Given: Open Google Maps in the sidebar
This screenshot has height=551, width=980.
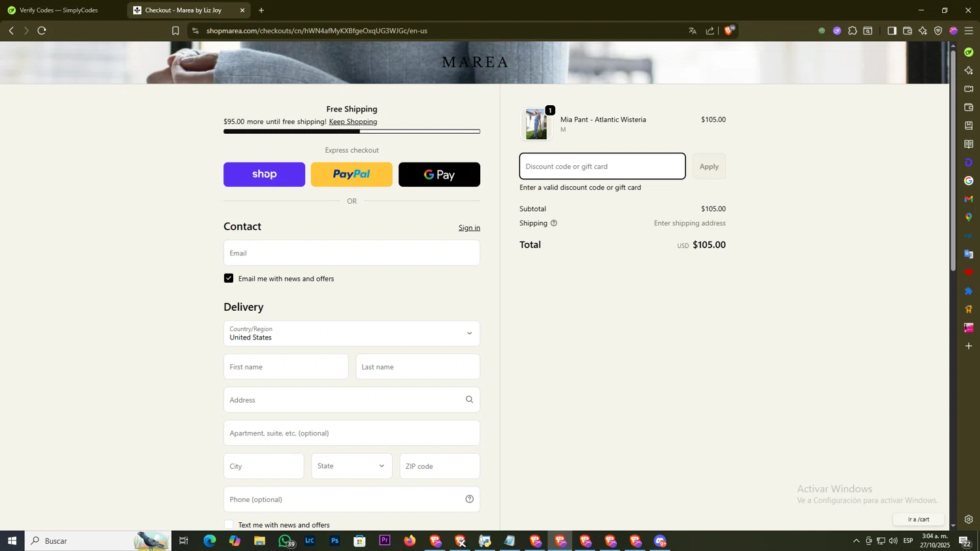Looking at the screenshot, I should (969, 217).
